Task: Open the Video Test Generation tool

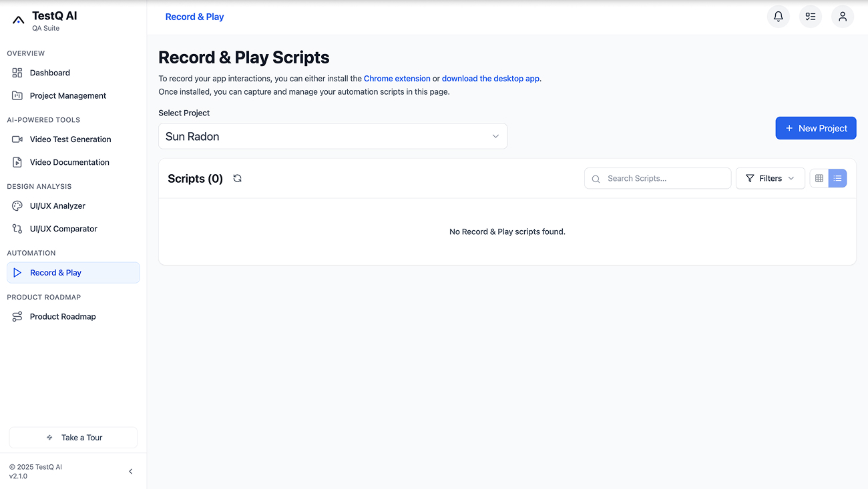Action: (x=70, y=139)
